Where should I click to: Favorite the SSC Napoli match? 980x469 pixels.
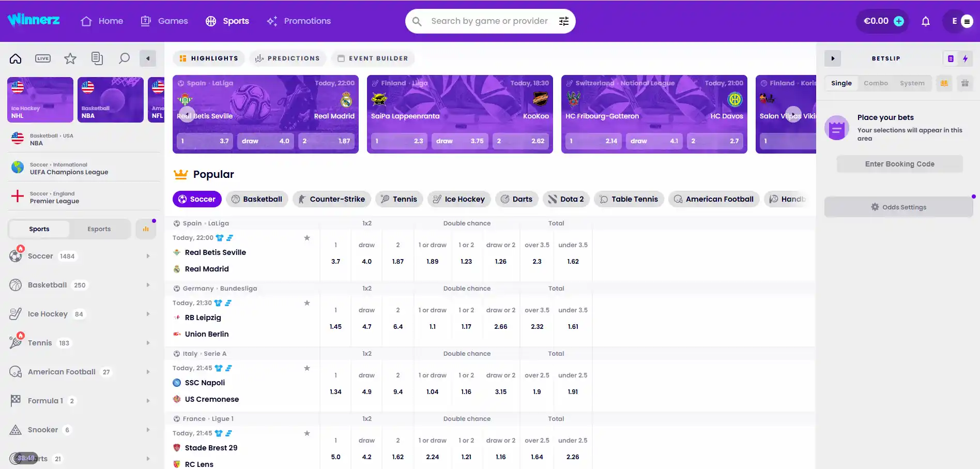point(307,368)
